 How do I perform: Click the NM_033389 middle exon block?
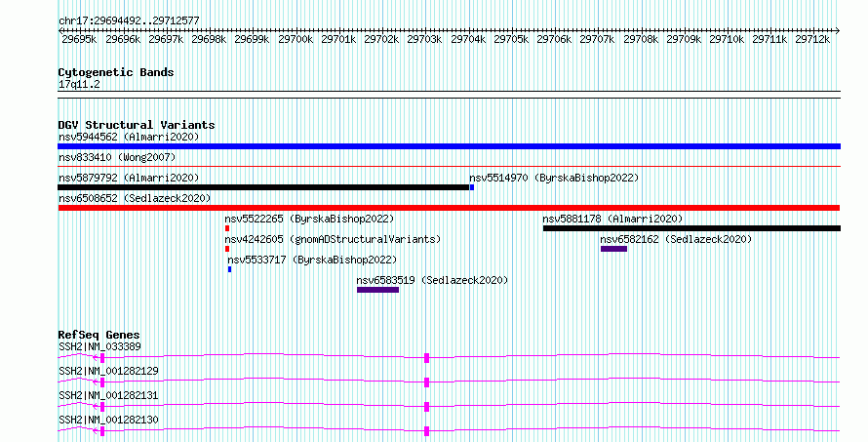427,358
